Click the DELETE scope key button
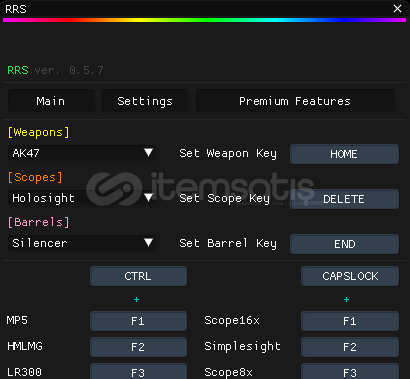Screen dimensions: 410x379 point(344,199)
